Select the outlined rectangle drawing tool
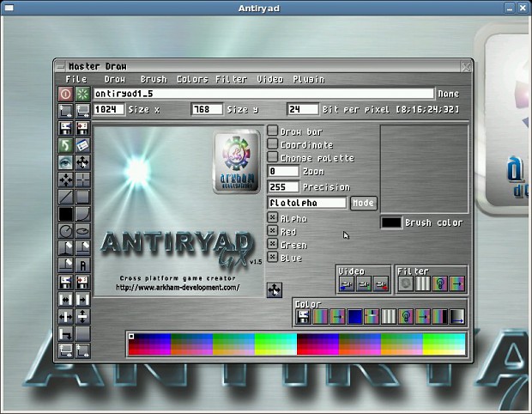This screenshot has height=414, width=532. [x=82, y=197]
